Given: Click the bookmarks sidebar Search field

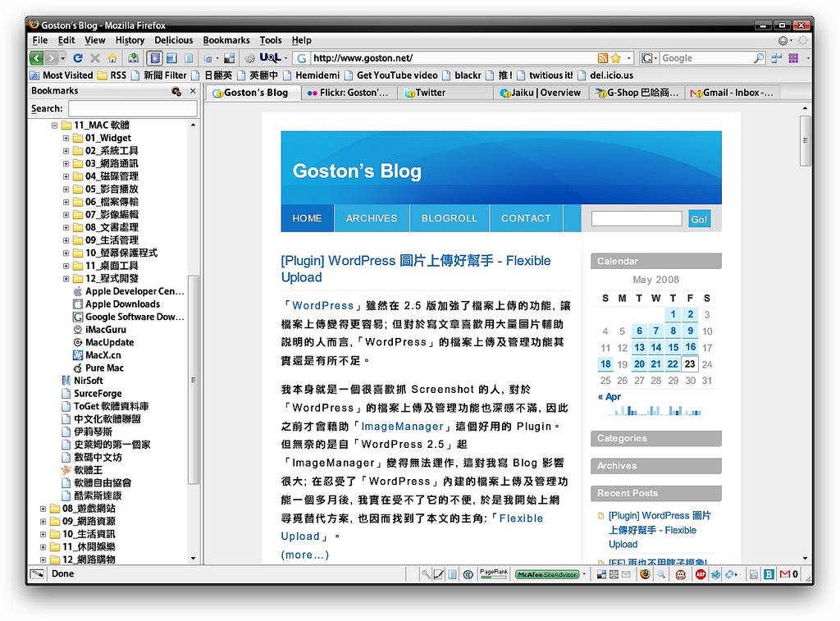Looking at the screenshot, I should pyautogui.click(x=132, y=109).
